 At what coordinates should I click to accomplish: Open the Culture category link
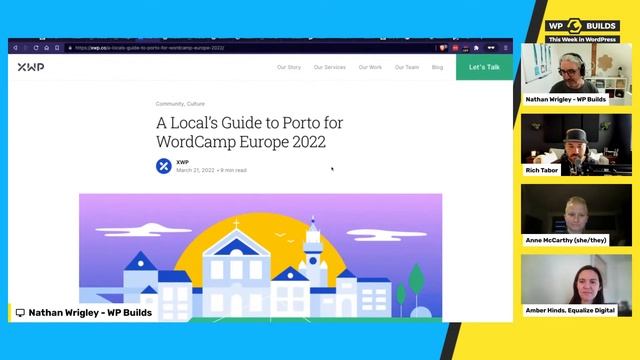click(196, 104)
